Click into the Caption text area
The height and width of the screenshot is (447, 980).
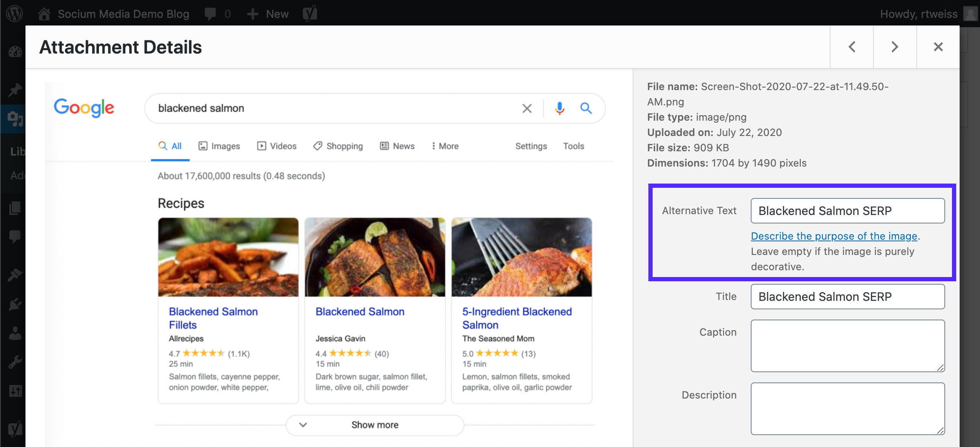tap(848, 346)
